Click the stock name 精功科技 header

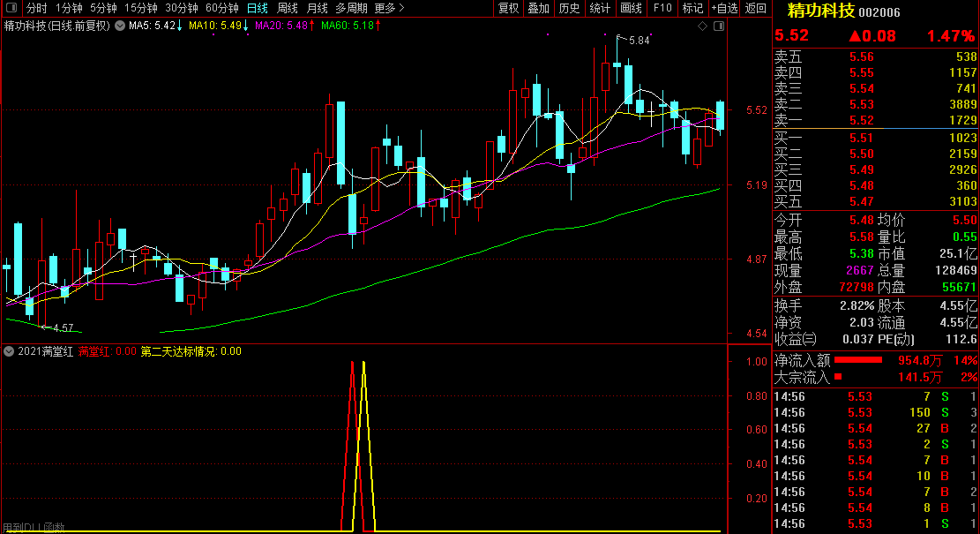[820, 11]
